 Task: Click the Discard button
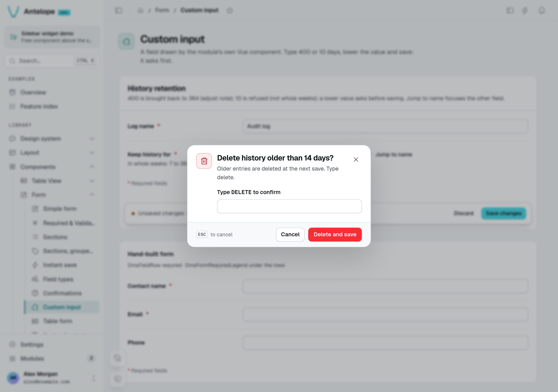pyautogui.click(x=463, y=213)
